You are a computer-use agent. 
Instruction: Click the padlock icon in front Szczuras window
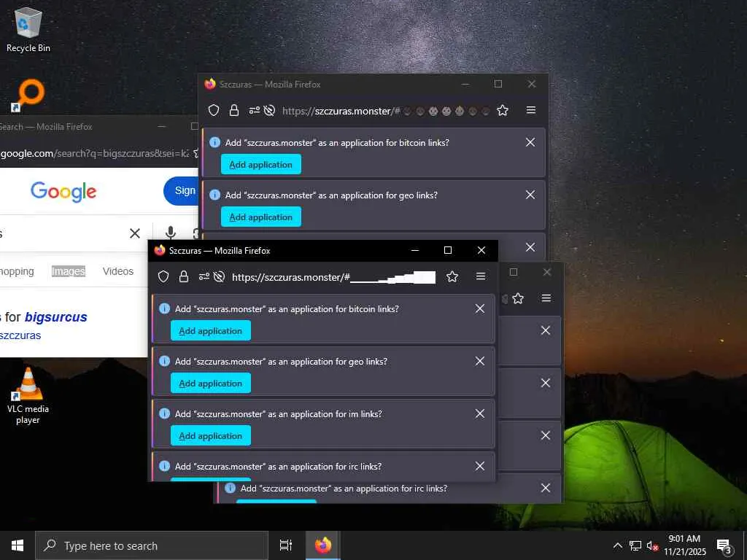click(183, 276)
